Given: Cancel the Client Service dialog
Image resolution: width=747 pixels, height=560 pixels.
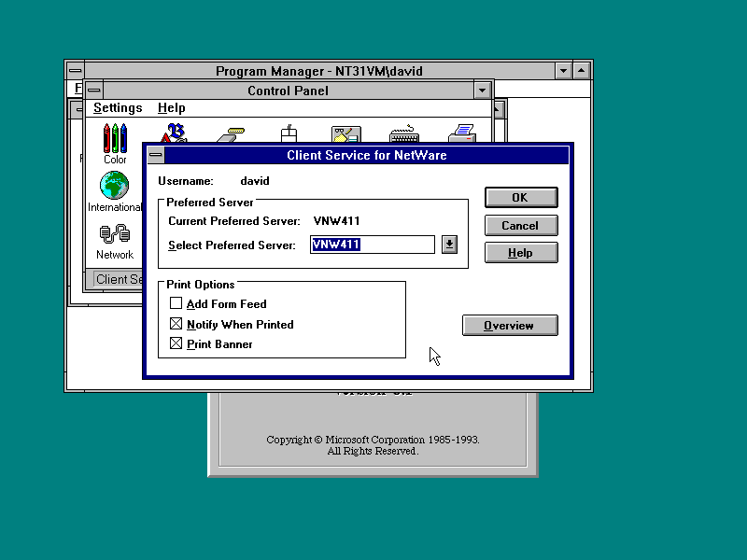Looking at the screenshot, I should (521, 225).
